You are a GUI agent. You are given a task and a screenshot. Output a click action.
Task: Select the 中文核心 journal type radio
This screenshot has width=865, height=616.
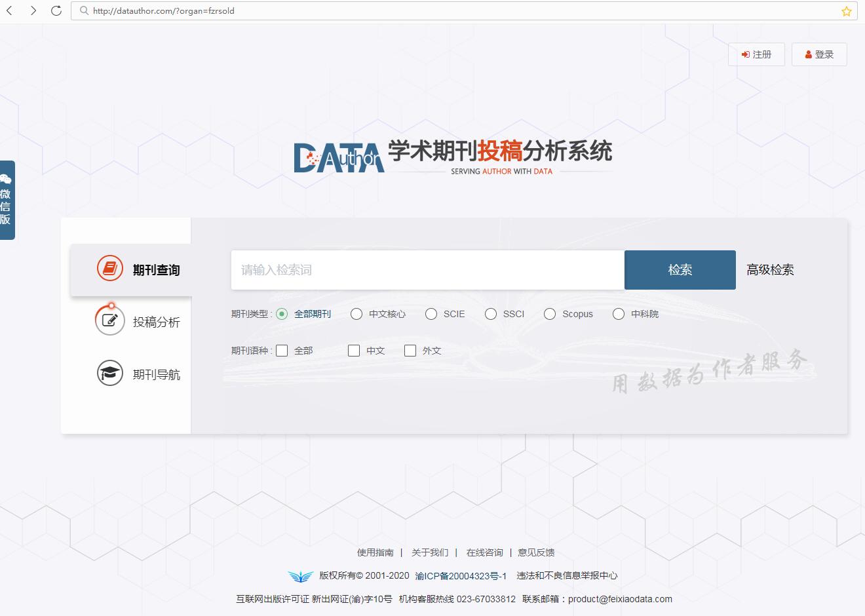pyautogui.click(x=356, y=314)
